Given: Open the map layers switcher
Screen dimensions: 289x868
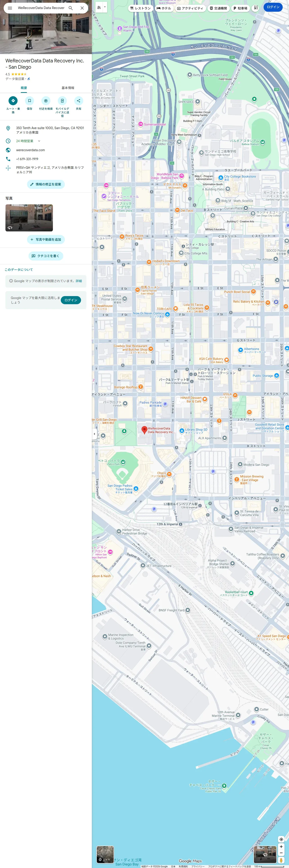Looking at the screenshot, I should coord(105,854).
